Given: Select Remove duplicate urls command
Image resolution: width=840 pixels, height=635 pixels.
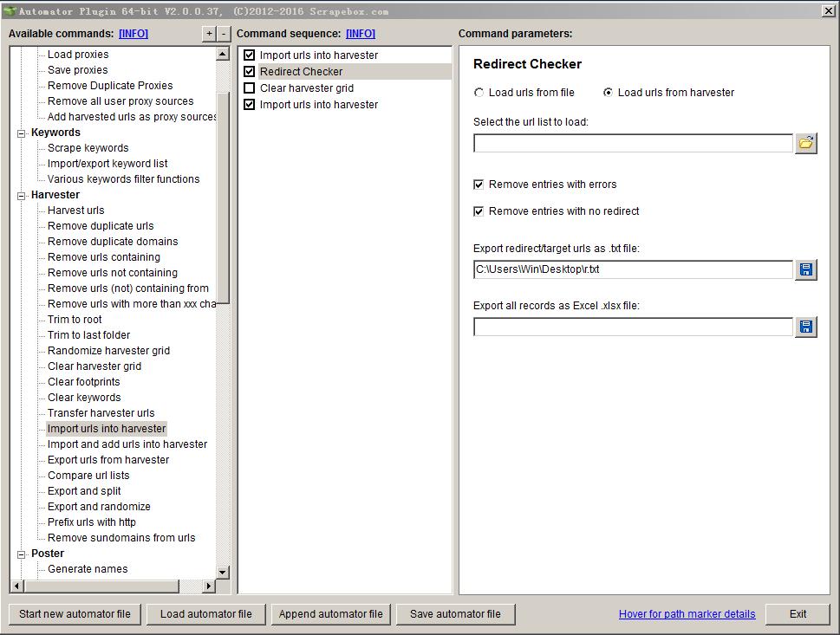Looking at the screenshot, I should tap(101, 225).
